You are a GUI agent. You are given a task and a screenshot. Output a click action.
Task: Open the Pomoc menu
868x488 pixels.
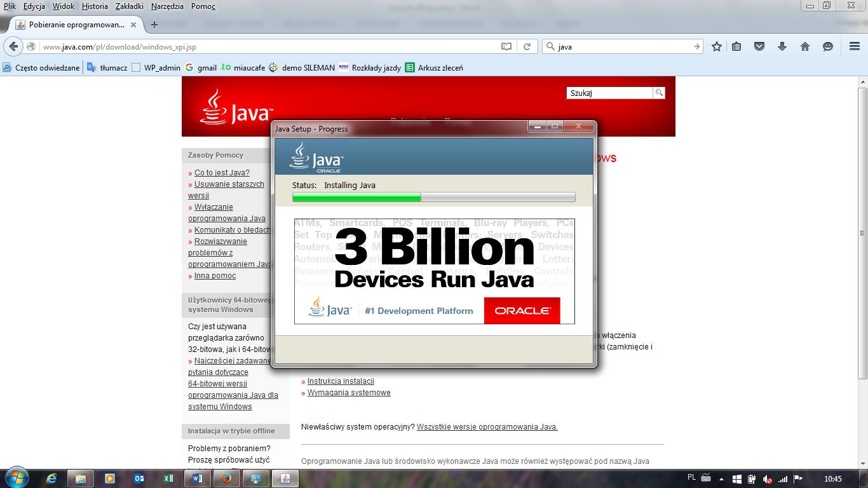pos(203,6)
